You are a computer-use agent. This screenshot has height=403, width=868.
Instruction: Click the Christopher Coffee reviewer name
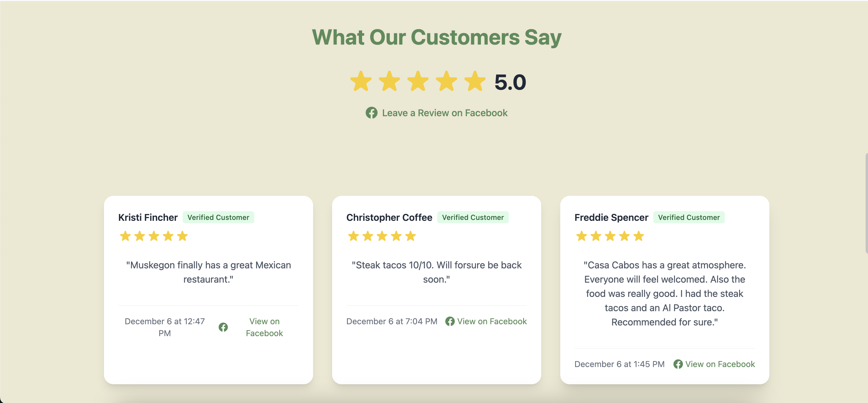pyautogui.click(x=389, y=218)
